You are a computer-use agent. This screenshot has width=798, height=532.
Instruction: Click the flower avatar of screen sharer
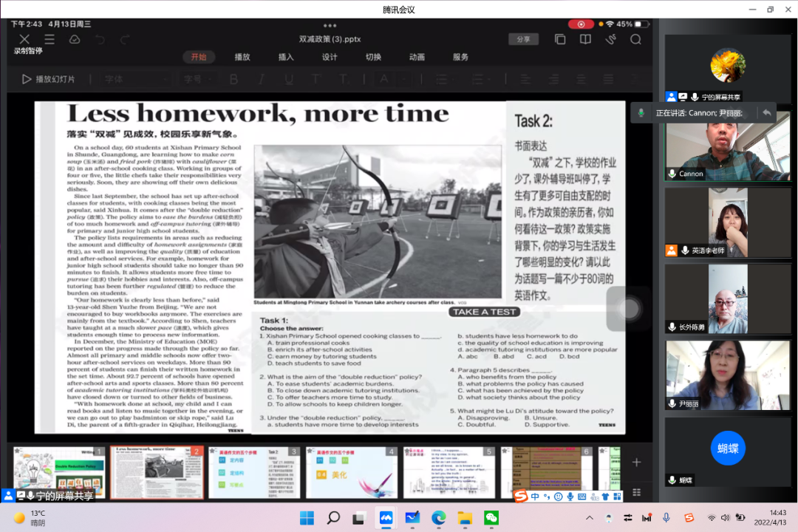tap(728, 66)
